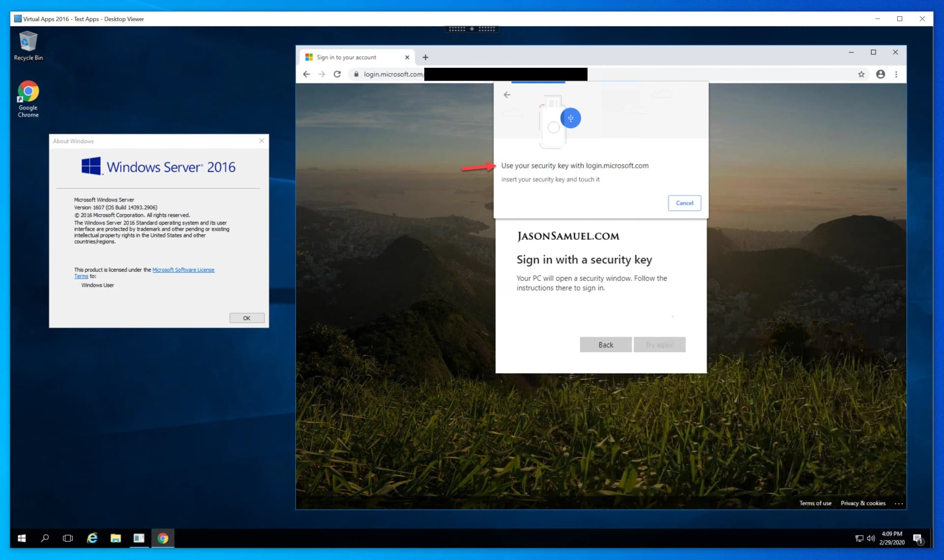The height and width of the screenshot is (560, 944).
Task: Click the Back button on sign-in page
Action: 606,345
